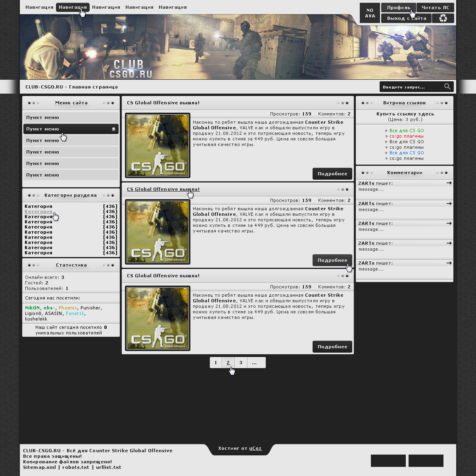Open the black Все для CS GO link

pos(407,142)
